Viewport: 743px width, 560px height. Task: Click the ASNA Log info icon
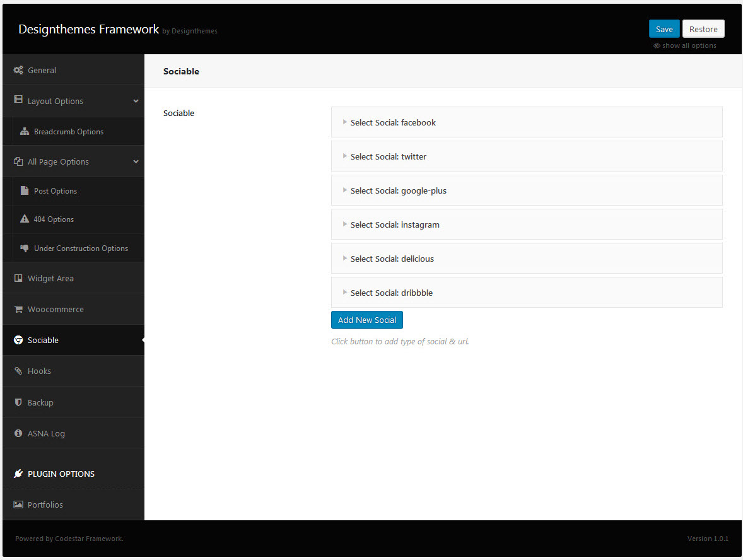point(18,433)
